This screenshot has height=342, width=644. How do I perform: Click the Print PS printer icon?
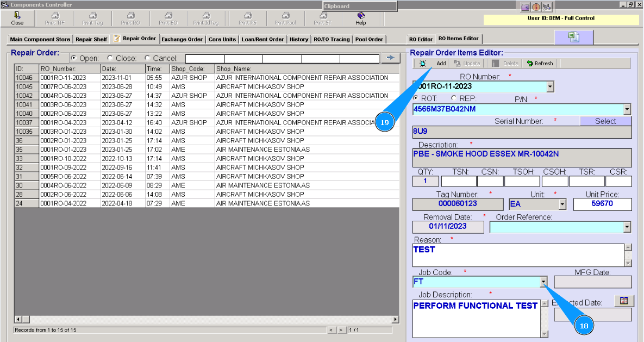248,15
